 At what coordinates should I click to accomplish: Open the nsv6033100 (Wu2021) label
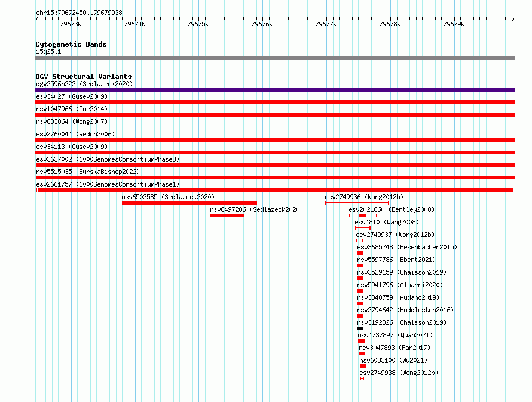393,360
